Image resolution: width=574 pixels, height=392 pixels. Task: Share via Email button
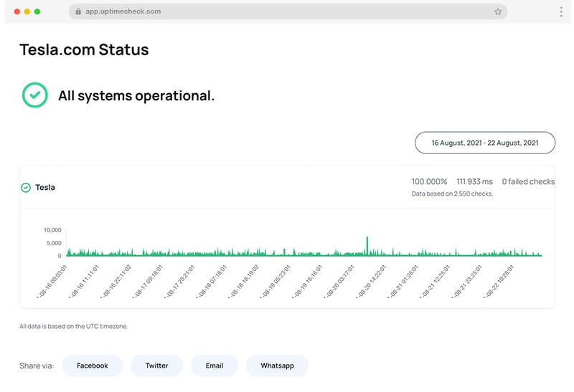214,365
